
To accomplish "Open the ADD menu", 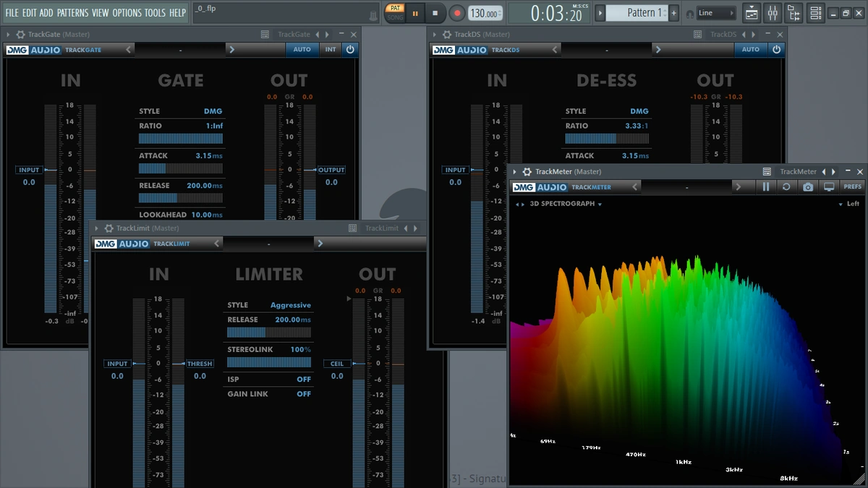I will tap(46, 13).
